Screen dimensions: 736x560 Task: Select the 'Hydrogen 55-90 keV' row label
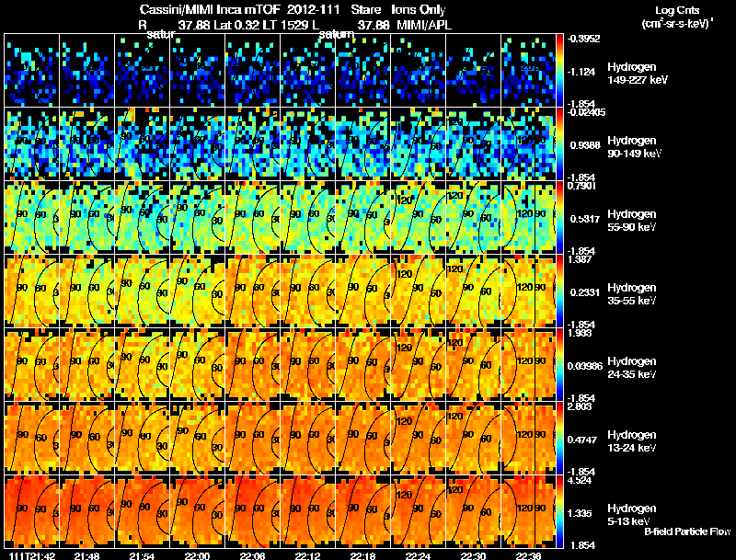632,221
